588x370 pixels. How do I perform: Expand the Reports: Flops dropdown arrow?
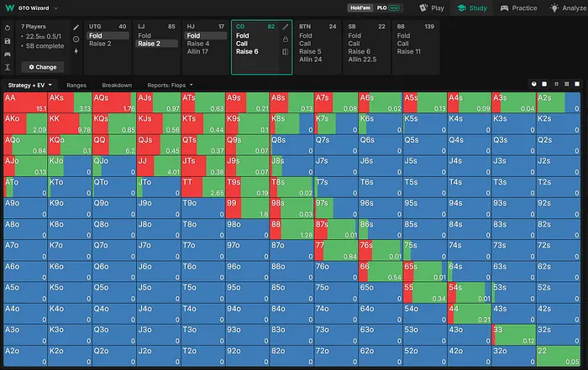192,86
